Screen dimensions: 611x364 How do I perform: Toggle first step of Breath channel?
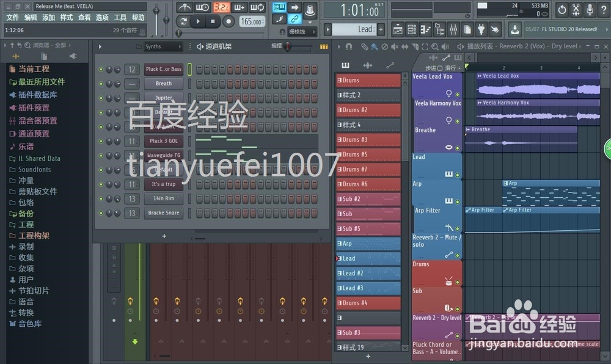click(x=200, y=84)
